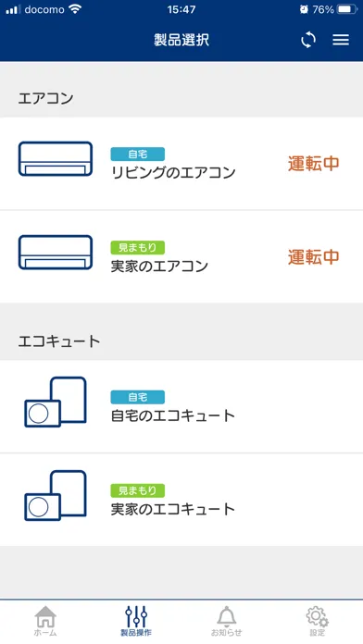The height and width of the screenshot is (644, 363).
Task: Tap the EcoCute unit icon for 実家のエコキュート
Action: [x=56, y=495]
